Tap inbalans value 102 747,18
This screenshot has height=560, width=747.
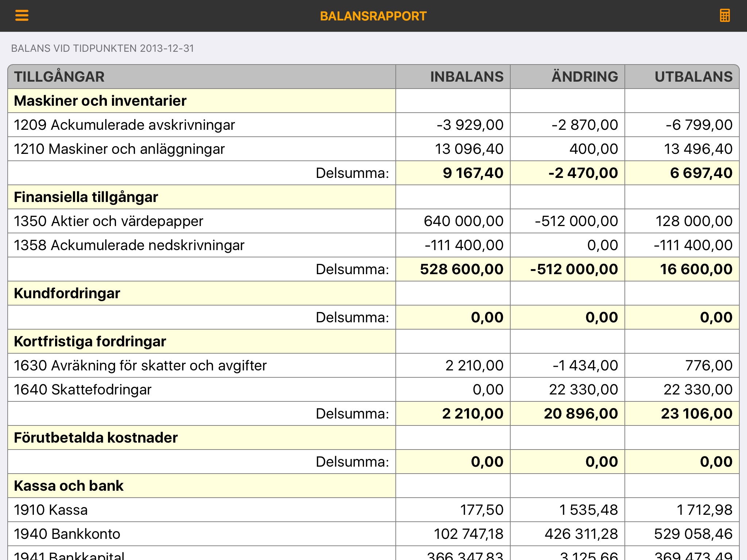(468, 534)
